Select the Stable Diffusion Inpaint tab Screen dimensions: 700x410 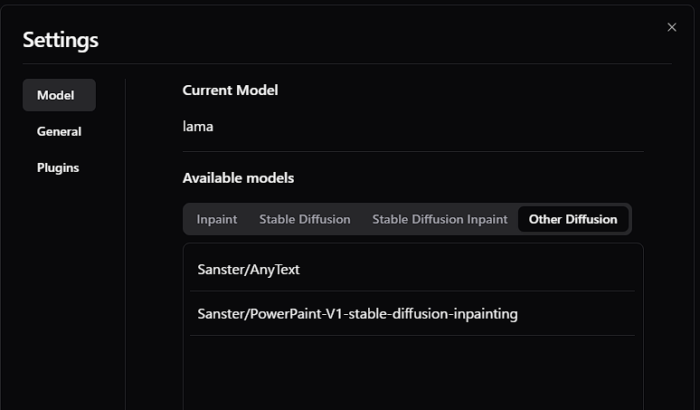tap(440, 219)
